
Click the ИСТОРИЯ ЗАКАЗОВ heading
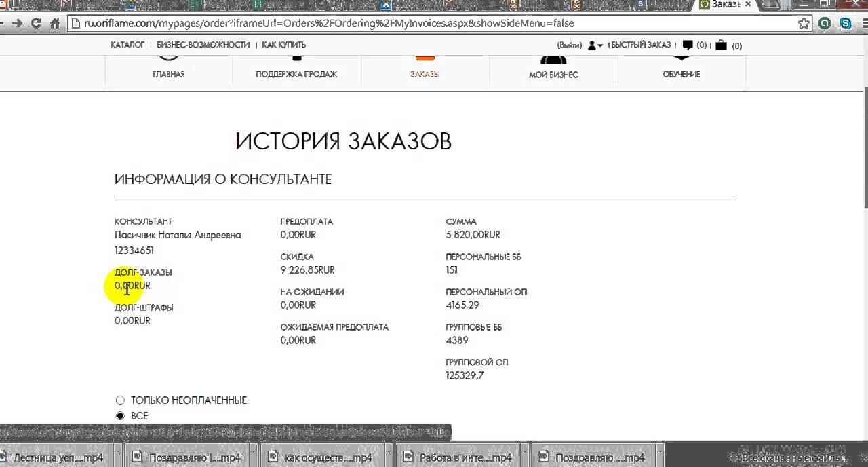tap(343, 141)
